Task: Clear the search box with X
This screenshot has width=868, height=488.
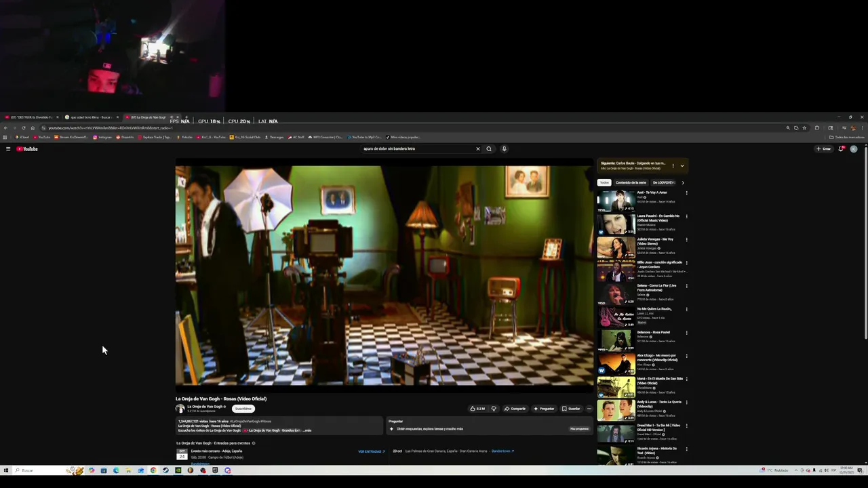Action: click(477, 149)
